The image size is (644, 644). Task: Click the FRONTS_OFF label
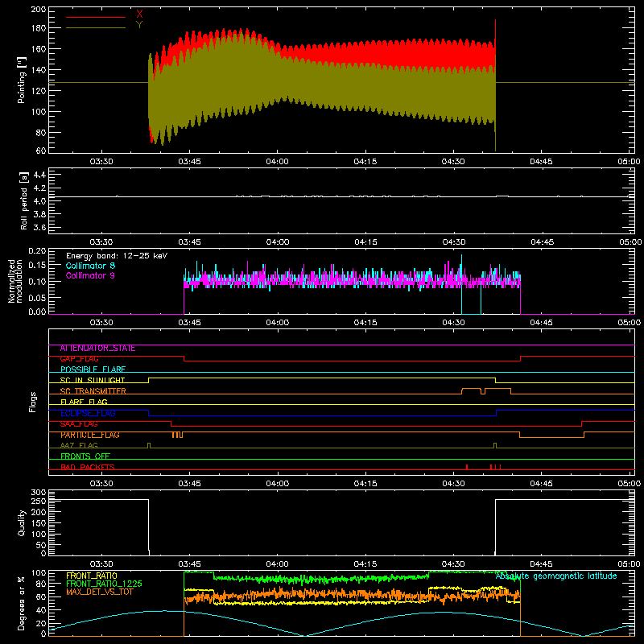[85, 456]
